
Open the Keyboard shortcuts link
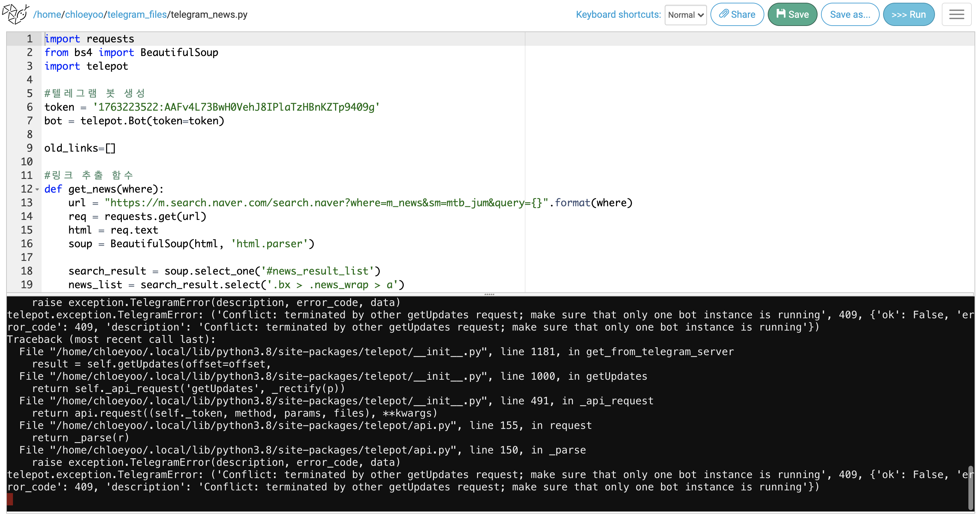click(x=618, y=14)
